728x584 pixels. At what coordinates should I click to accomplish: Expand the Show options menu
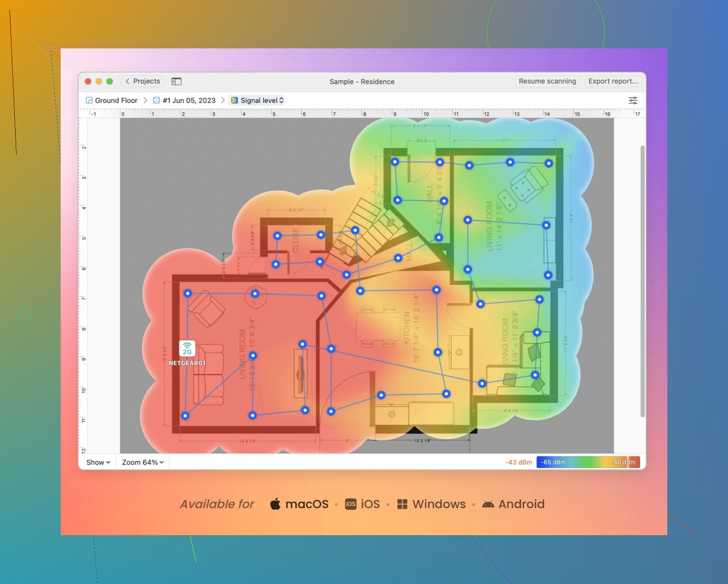click(x=98, y=462)
